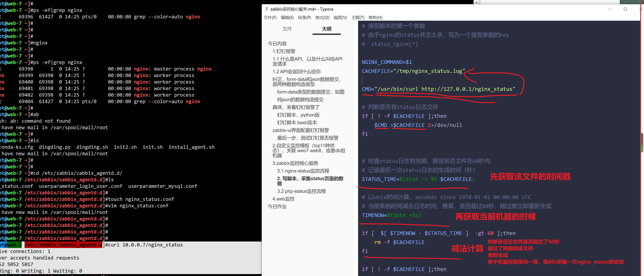The image size is (644, 276).
Task: Go to outline heading 3.1 nginx-status监控流程
Action: (303, 171)
